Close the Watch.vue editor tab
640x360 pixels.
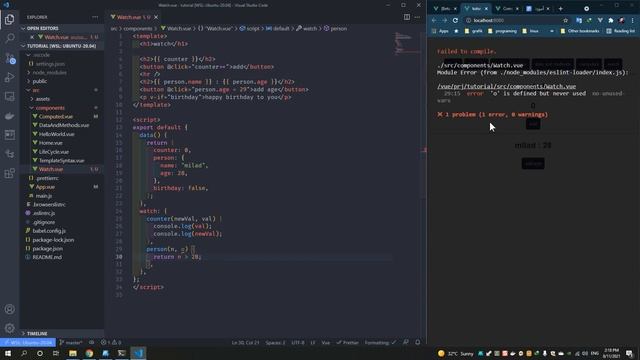click(156, 17)
